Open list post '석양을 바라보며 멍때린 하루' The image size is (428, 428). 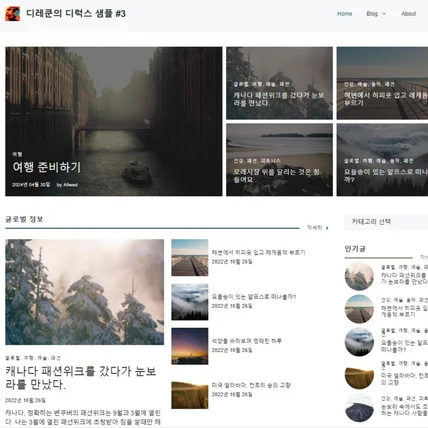247,341
